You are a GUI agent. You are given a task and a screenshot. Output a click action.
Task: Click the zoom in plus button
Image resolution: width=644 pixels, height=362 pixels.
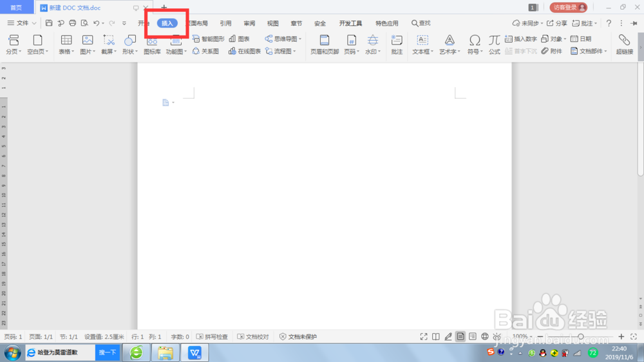[621, 336]
